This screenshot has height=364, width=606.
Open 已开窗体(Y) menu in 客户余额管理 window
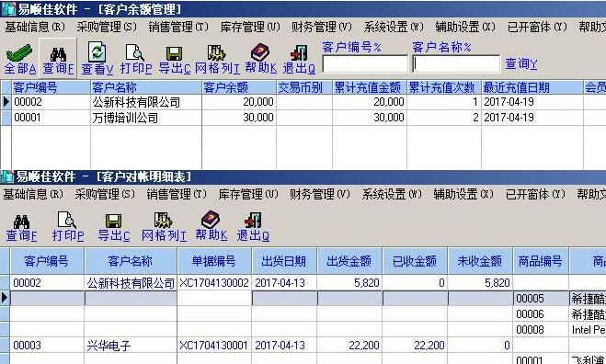[x=537, y=27]
